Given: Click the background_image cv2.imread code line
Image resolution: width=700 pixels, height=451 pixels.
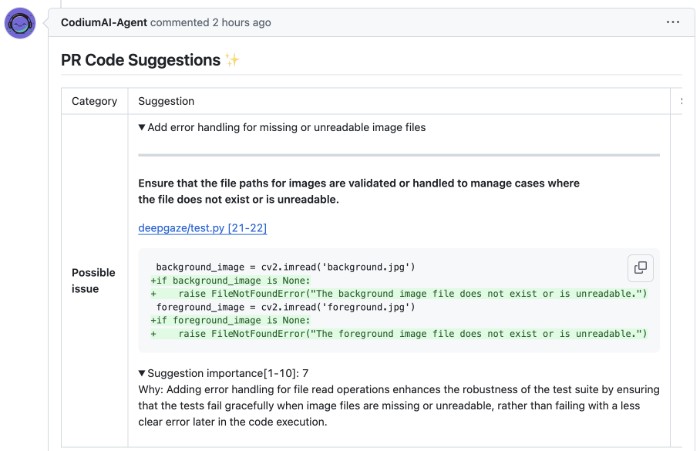Looking at the screenshot, I should pos(285,267).
